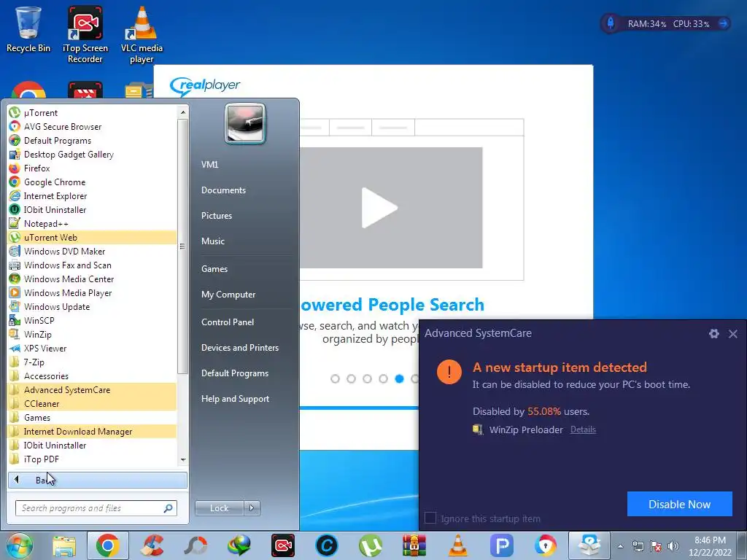Launch Windows Media Player

pos(92,292)
